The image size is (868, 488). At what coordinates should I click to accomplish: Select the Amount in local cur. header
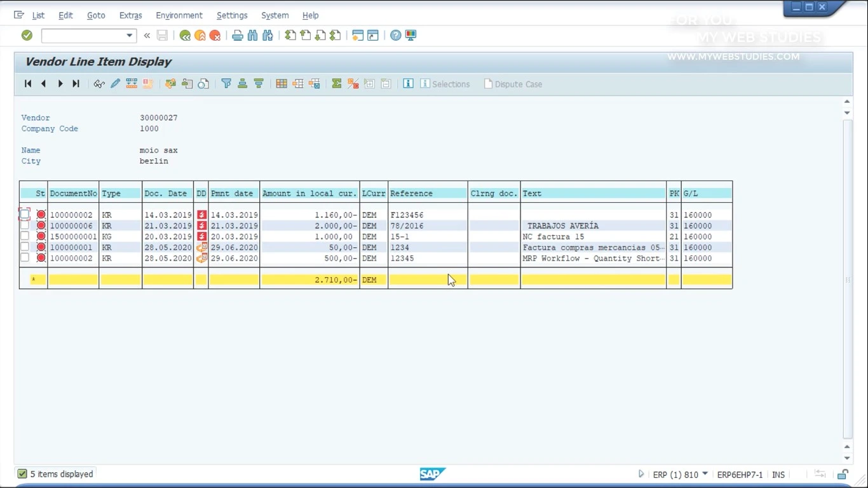[309, 193]
